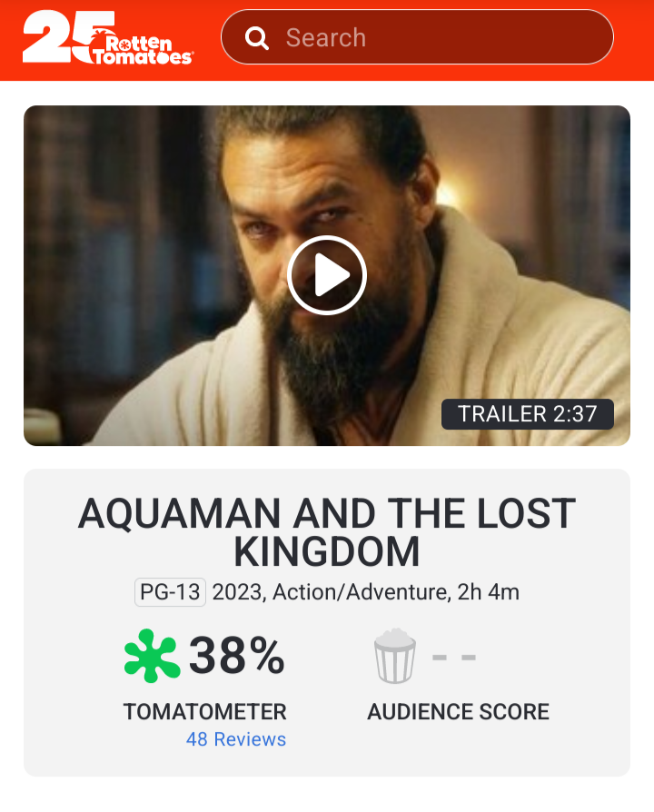Click the Aquaman and the Lost Kingdom title
654x812 pixels.
coord(327,532)
